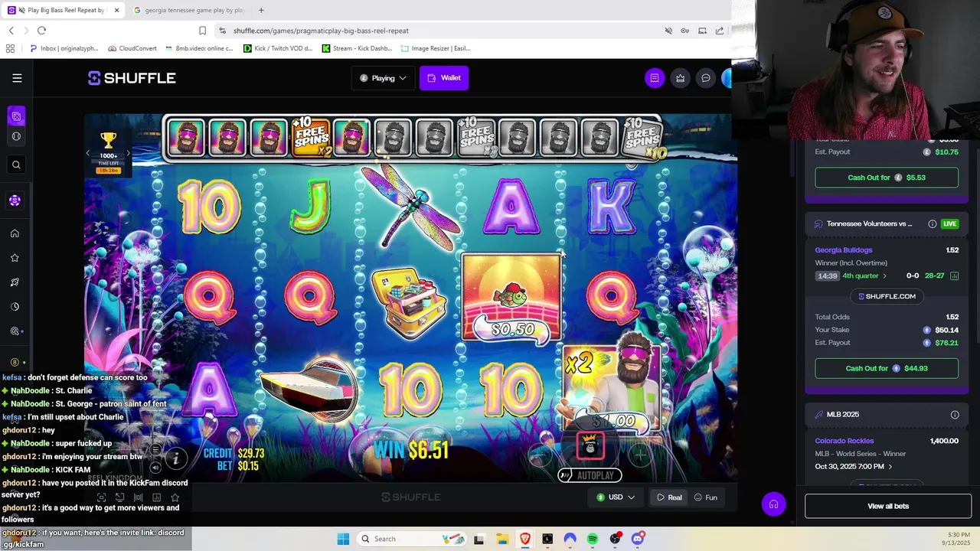Cash out for $44.93

coord(887,368)
